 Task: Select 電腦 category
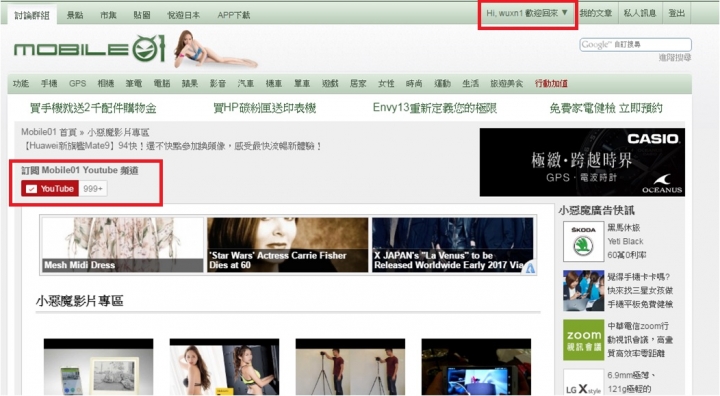[162, 84]
